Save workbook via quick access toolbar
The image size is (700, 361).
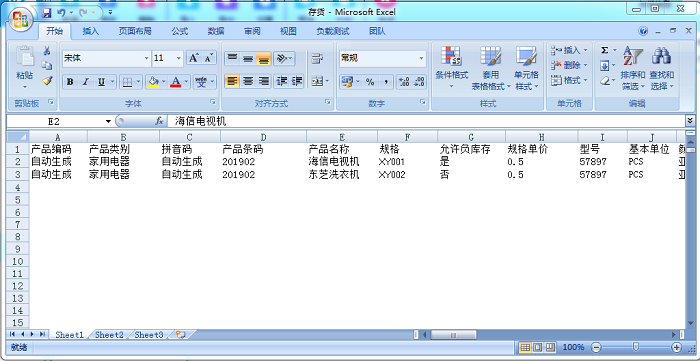click(46, 13)
